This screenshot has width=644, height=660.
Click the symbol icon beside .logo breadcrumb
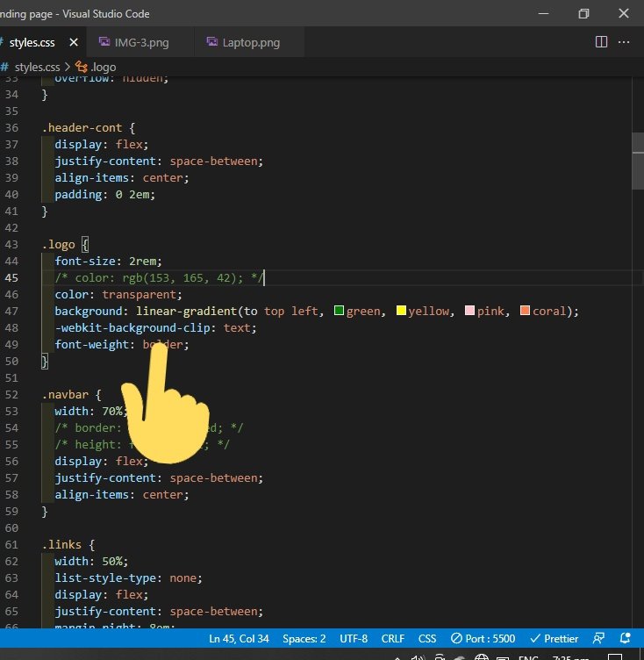[82, 67]
